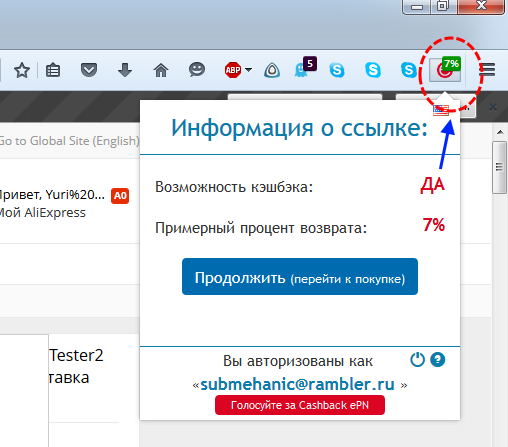This screenshot has height=447, width=508.
Task: Click Примерный процент возврата label
Action: point(261,228)
